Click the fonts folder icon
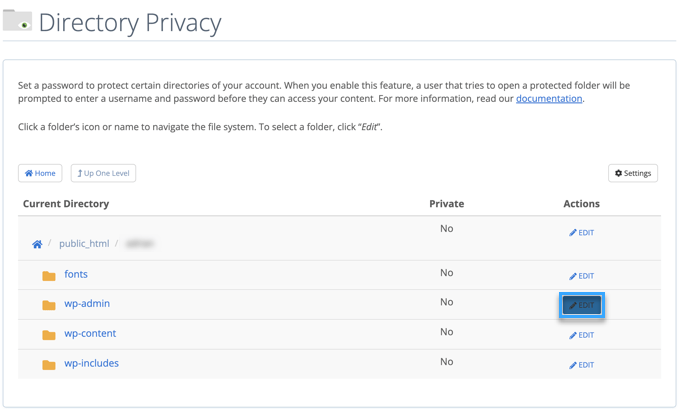The width and height of the screenshot is (680, 409). (x=48, y=275)
